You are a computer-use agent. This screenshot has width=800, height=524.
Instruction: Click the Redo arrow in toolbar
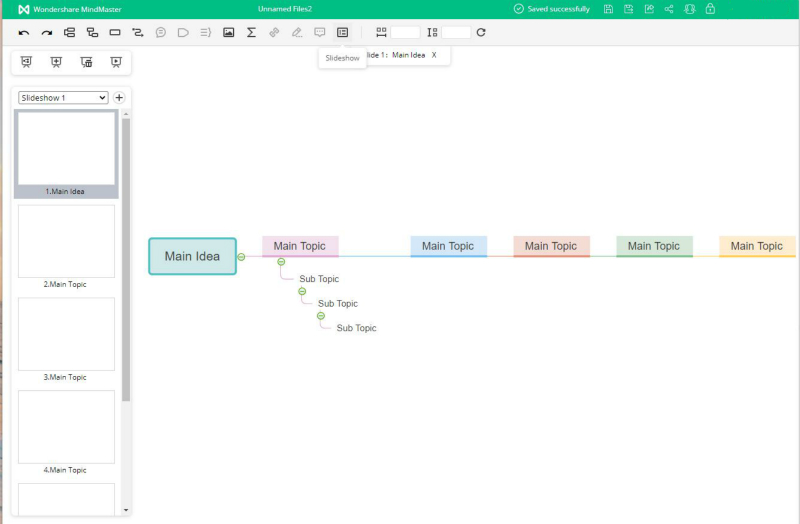click(46, 33)
